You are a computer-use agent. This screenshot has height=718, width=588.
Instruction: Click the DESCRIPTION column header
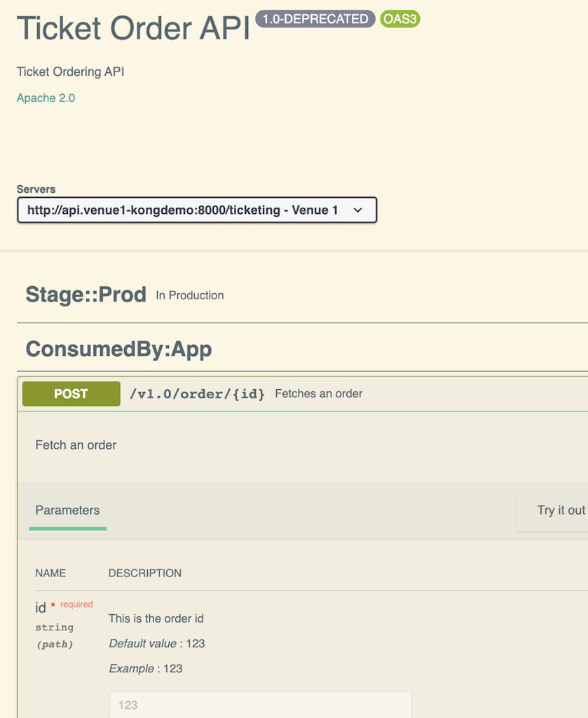[144, 573]
